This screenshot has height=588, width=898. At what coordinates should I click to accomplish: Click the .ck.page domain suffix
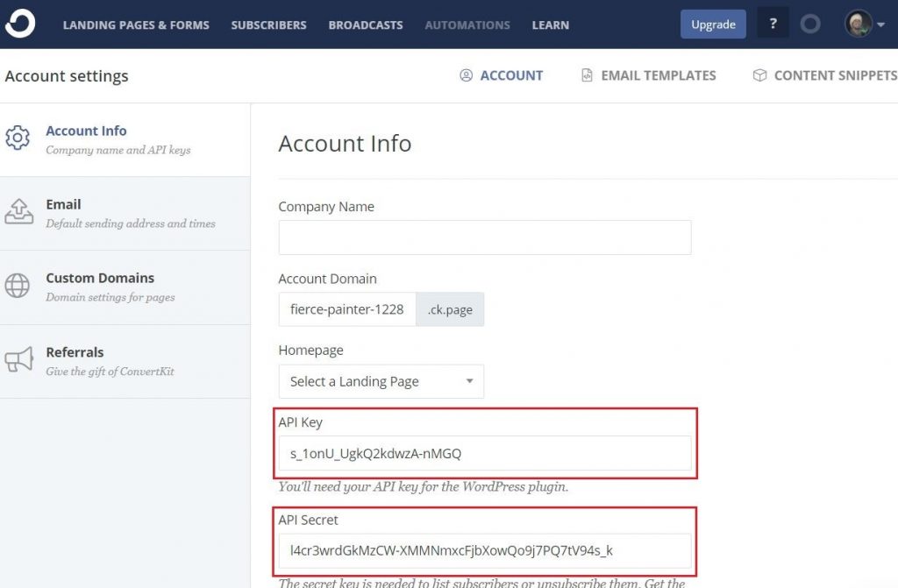(x=450, y=309)
